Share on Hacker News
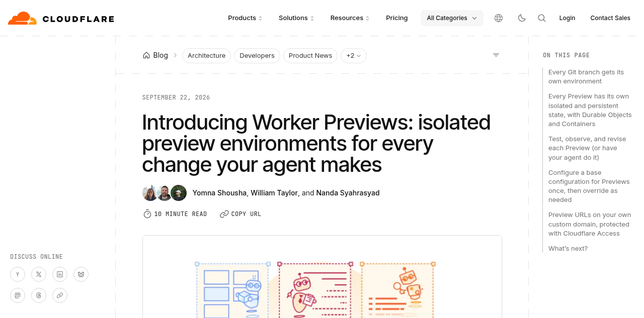This screenshot has width=644, height=318. click(x=18, y=274)
